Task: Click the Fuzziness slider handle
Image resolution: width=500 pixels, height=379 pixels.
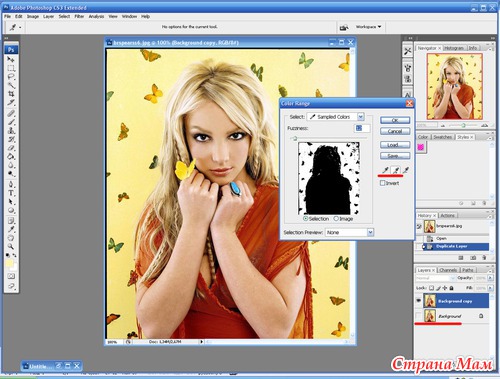Action: [295, 138]
